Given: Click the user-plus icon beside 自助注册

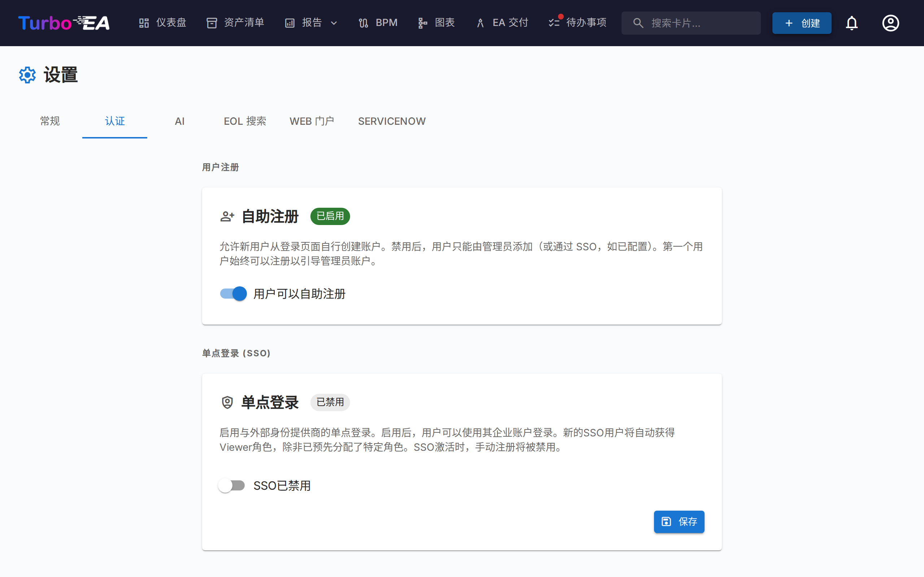Looking at the screenshot, I should coord(227,216).
